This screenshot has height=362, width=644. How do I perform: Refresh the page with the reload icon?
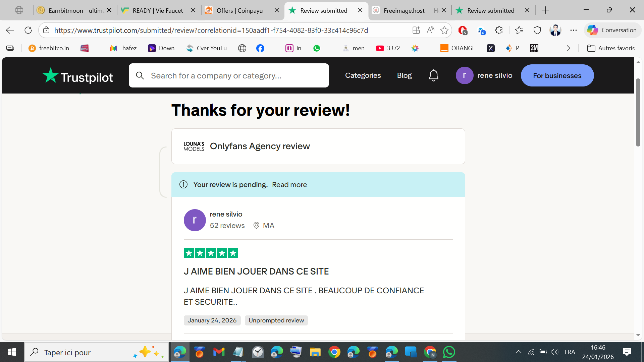pyautogui.click(x=28, y=30)
